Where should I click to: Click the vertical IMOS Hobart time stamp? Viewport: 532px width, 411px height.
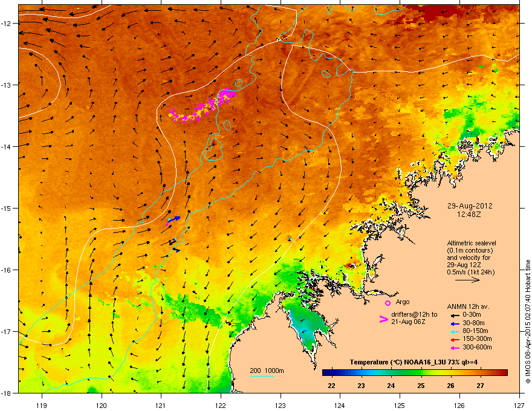coord(528,322)
